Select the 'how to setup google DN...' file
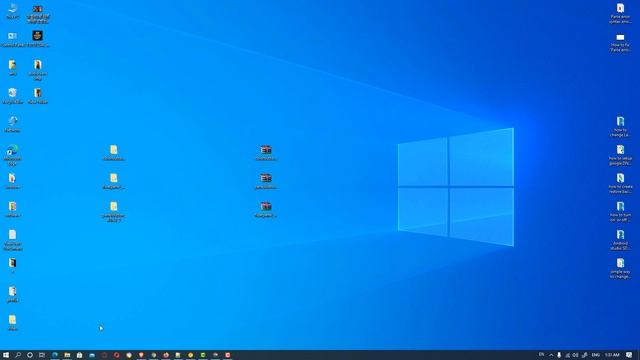The width and height of the screenshot is (640, 360). pyautogui.click(x=620, y=155)
